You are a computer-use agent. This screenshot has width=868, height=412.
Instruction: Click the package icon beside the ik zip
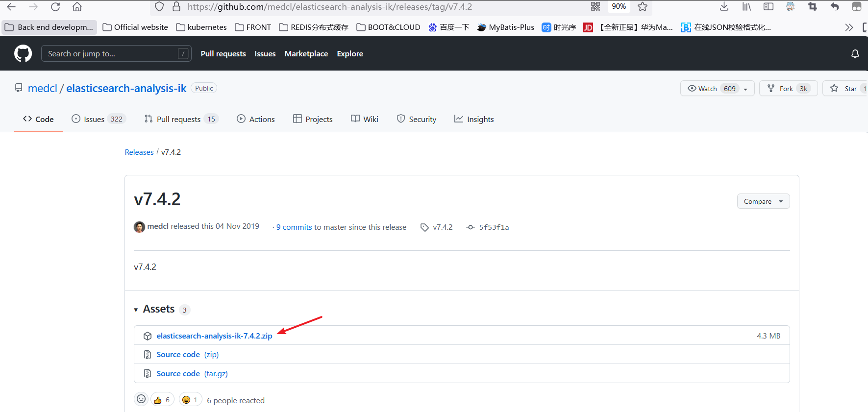coord(148,336)
